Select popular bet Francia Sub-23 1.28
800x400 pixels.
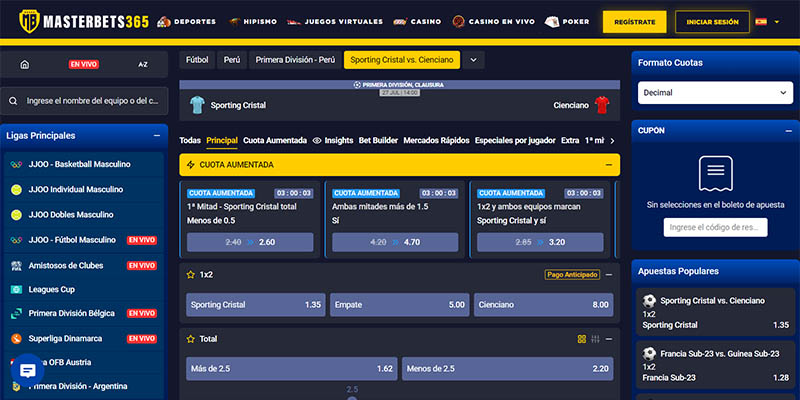point(715,366)
